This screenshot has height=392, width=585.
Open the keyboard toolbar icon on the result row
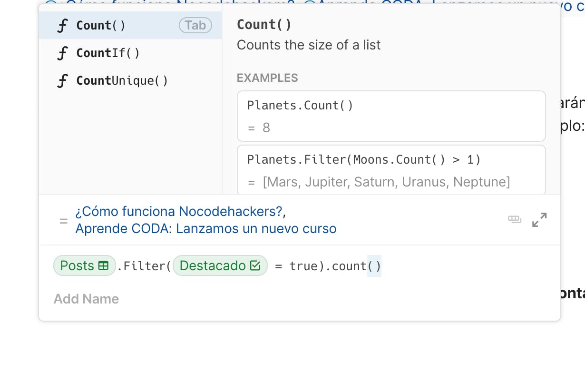(515, 219)
